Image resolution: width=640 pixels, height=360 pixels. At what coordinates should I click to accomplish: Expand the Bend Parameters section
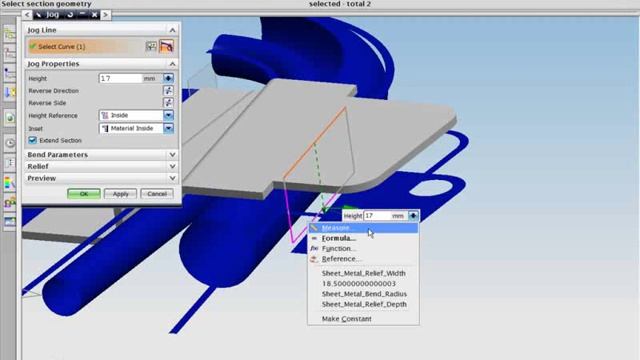pos(172,155)
